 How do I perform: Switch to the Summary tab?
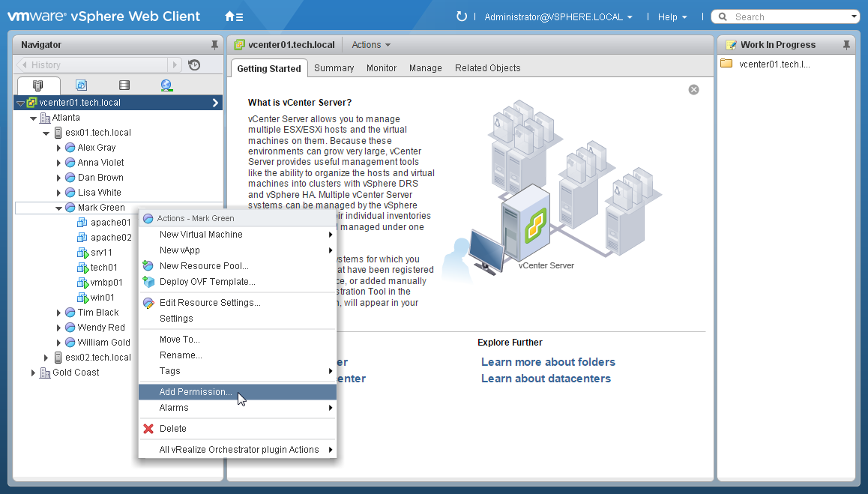334,68
